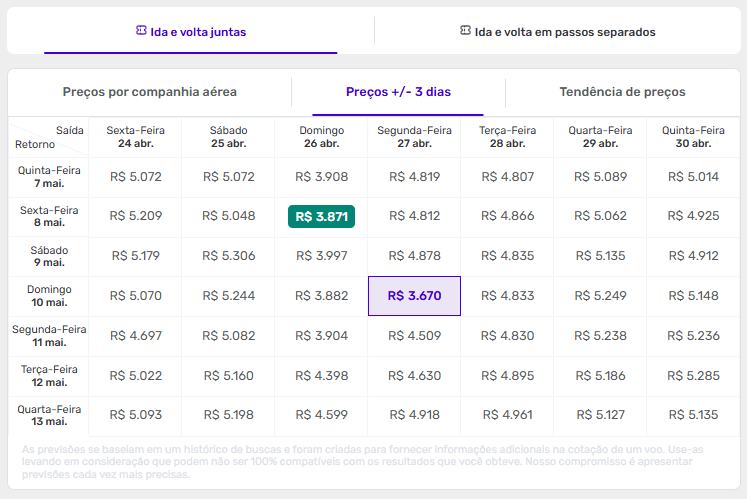Screen dimensions: 747x499
Task: Choose price R$ 4.697 on Monday return
Action: [x=136, y=336]
